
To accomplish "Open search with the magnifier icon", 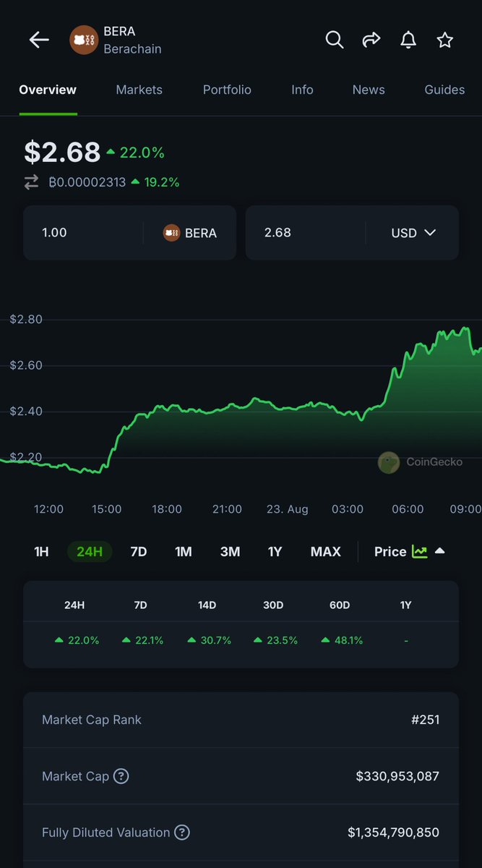I will point(334,40).
